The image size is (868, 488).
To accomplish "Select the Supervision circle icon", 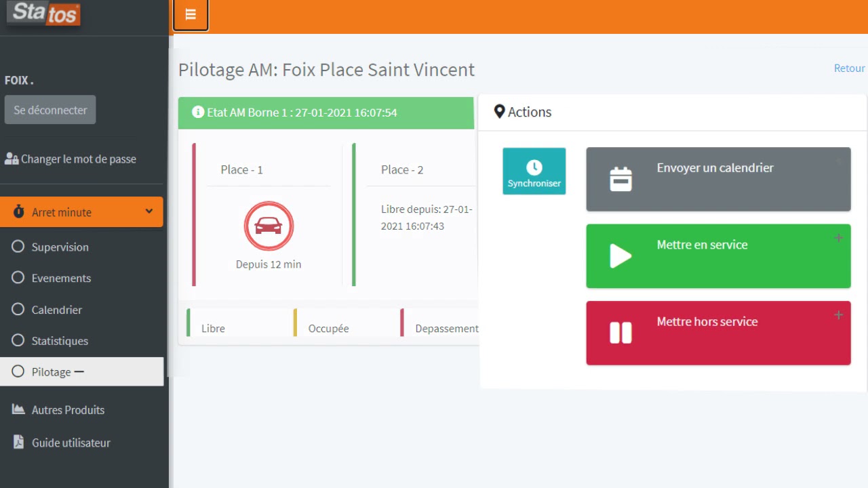I will click(x=18, y=247).
